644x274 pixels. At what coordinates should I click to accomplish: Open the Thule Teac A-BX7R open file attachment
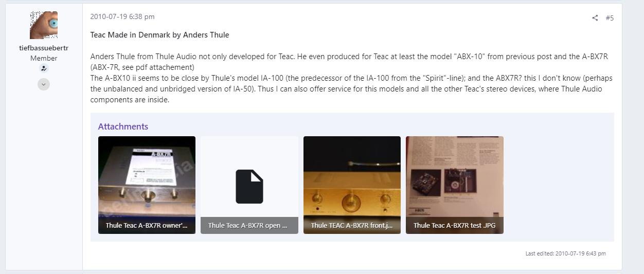coord(249,185)
